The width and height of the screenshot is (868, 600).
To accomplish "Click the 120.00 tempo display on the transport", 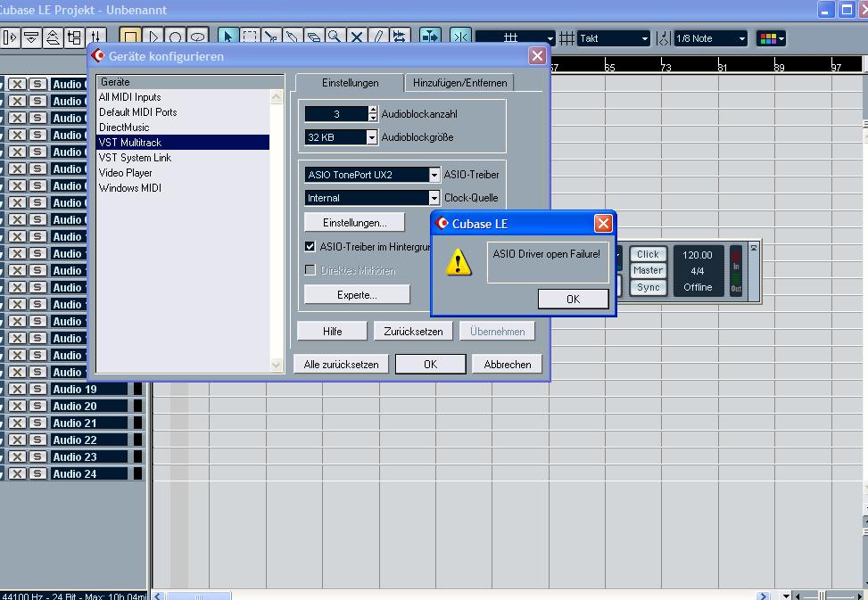I will [697, 255].
